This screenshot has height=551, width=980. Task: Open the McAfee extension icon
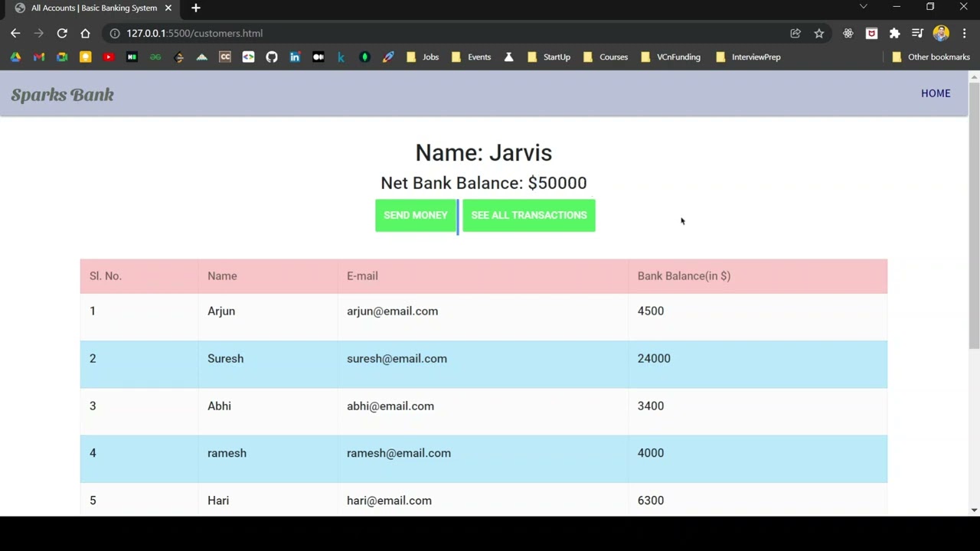tap(871, 33)
